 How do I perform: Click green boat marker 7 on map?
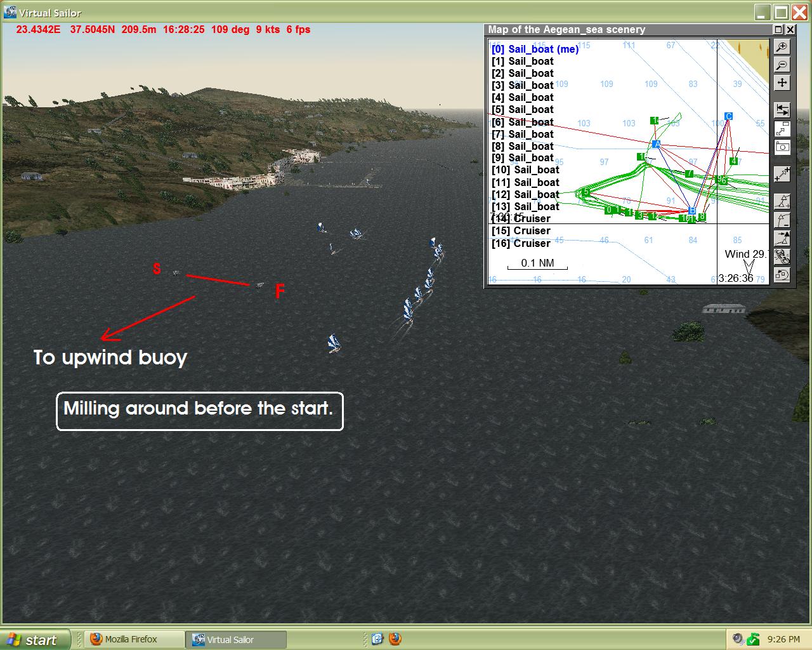pyautogui.click(x=690, y=173)
